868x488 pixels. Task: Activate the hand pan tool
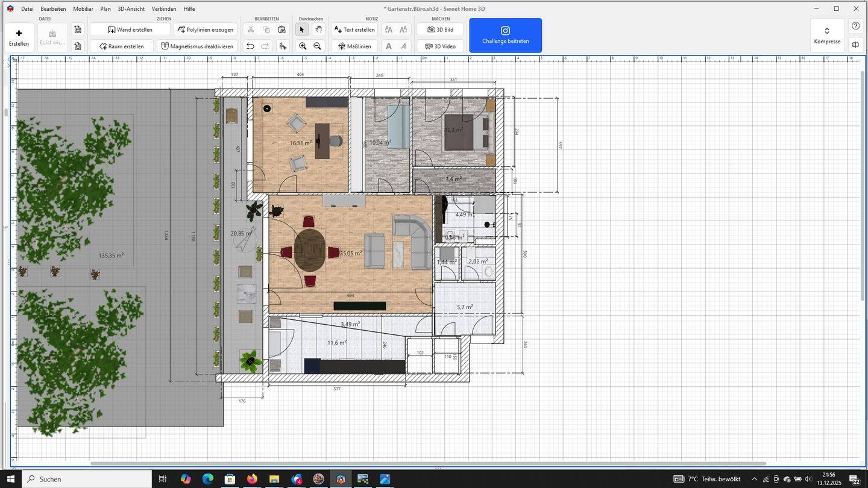tap(318, 30)
